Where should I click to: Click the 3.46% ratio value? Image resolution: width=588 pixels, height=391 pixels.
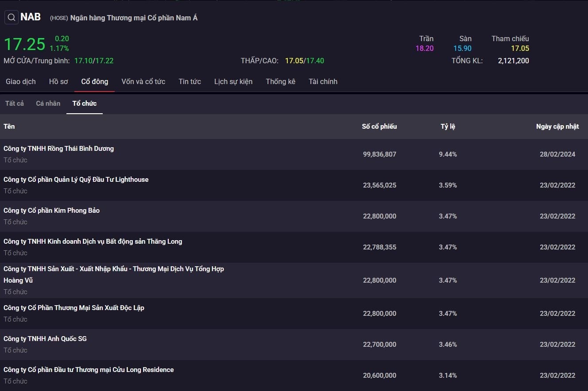point(448,345)
